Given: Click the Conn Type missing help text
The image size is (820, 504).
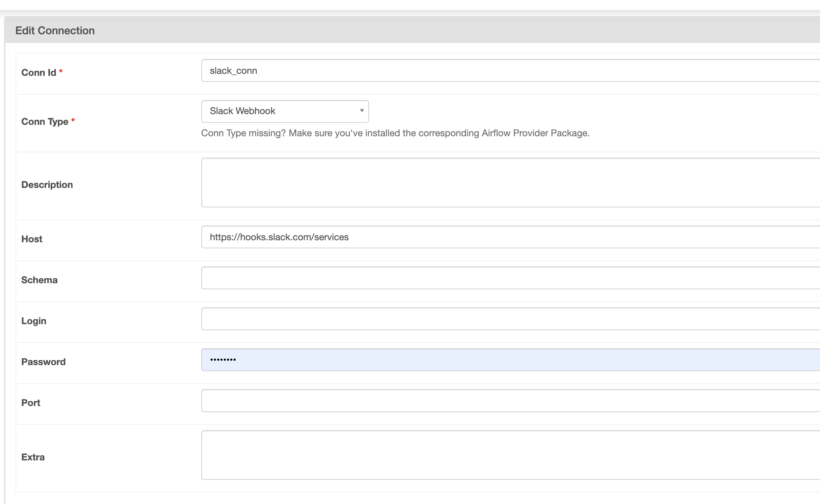Looking at the screenshot, I should click(395, 133).
